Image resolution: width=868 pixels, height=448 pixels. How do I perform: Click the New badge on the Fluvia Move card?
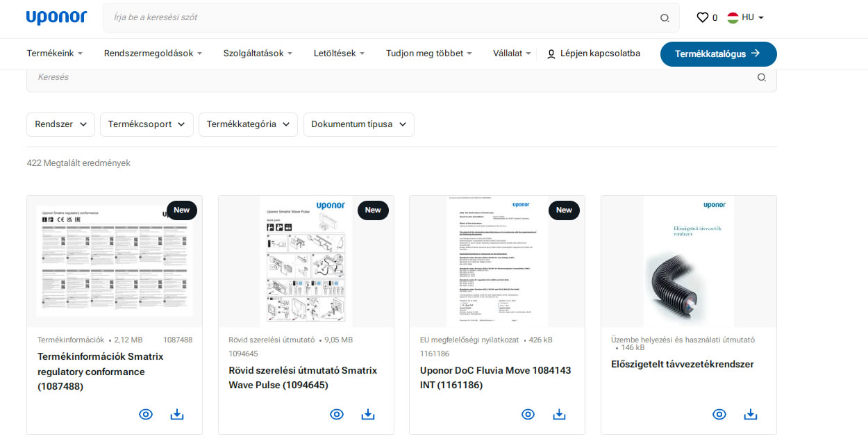[x=565, y=210]
